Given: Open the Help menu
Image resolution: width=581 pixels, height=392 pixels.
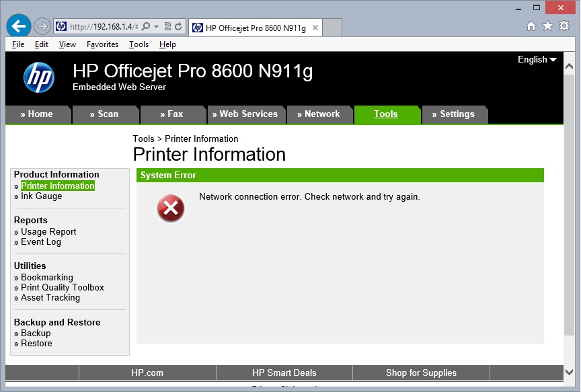Looking at the screenshot, I should pyautogui.click(x=167, y=44).
